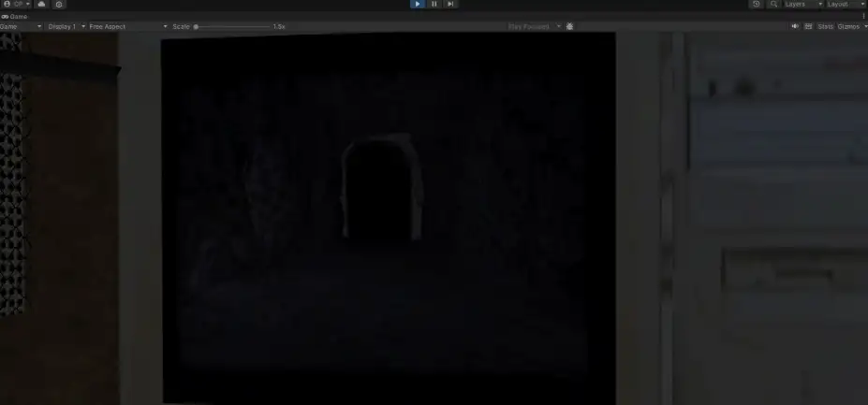Click the Play button
The height and width of the screenshot is (405, 868).
tap(418, 4)
